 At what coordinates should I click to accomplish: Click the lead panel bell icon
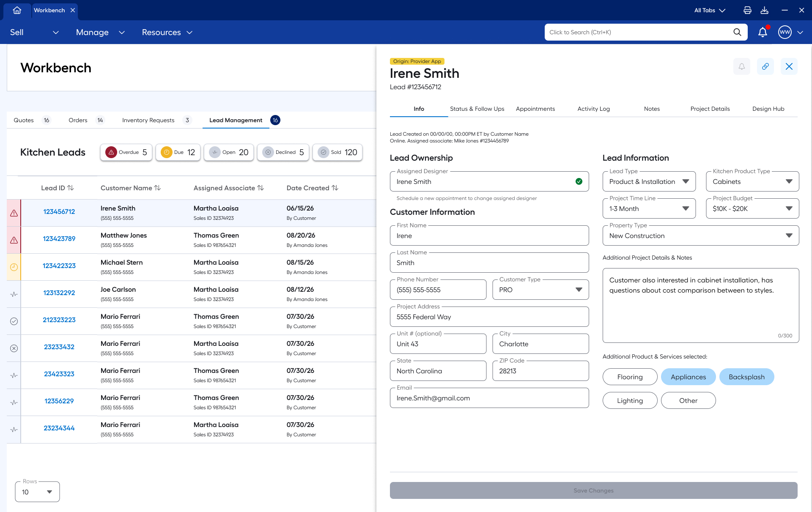pos(742,66)
